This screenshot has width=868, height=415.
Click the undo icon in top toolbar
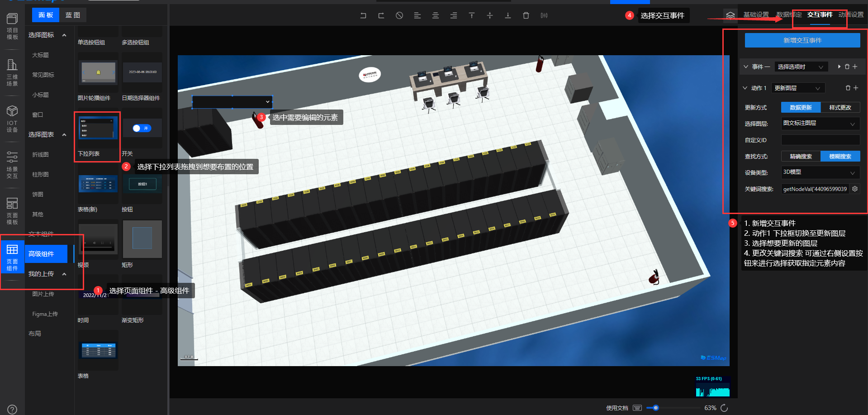tap(363, 15)
